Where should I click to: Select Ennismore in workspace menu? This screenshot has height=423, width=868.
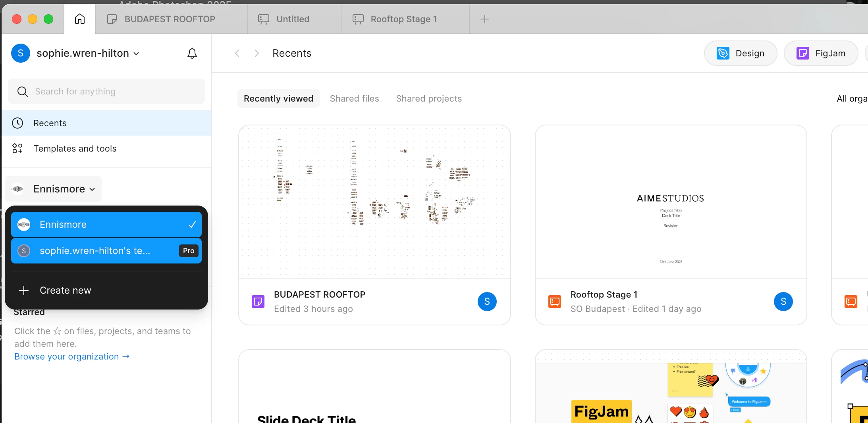[x=106, y=225]
